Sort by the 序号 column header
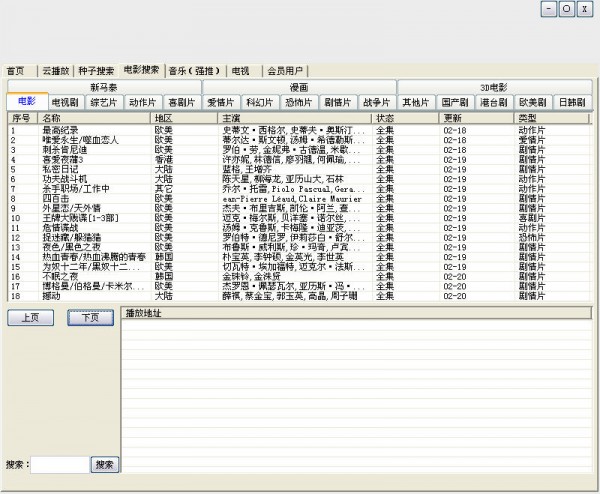The width and height of the screenshot is (600, 494). [23, 118]
